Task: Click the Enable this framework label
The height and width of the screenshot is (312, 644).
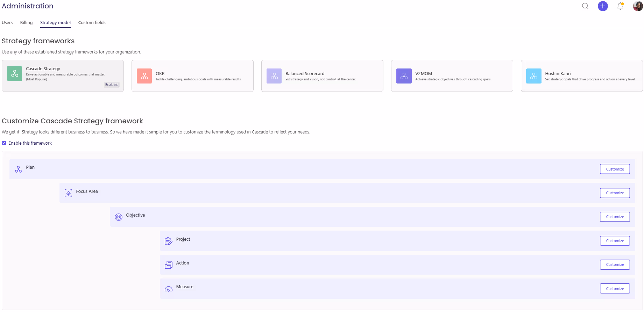Action: coord(30,143)
